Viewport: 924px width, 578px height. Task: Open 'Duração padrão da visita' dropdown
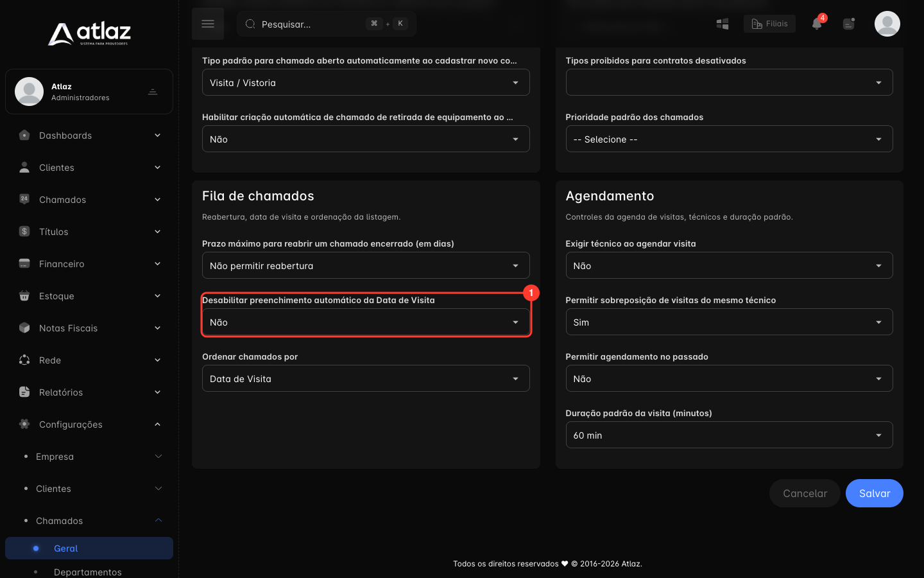click(729, 435)
